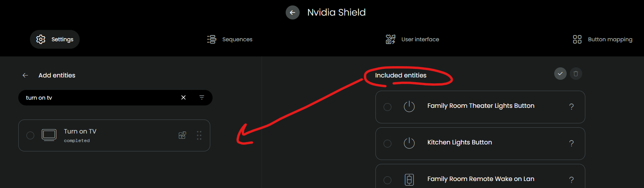Switch to the Sequences tab
The image size is (644, 188).
point(230,39)
